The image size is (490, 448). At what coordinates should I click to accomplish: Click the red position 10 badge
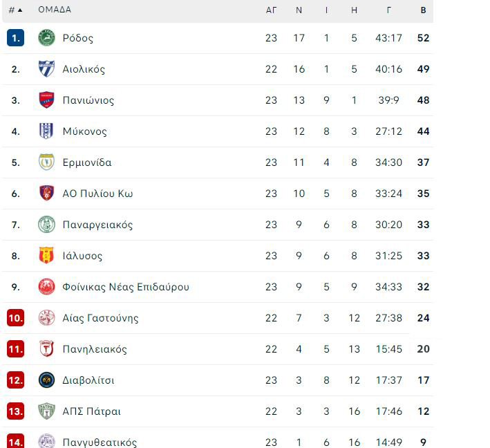(x=16, y=318)
